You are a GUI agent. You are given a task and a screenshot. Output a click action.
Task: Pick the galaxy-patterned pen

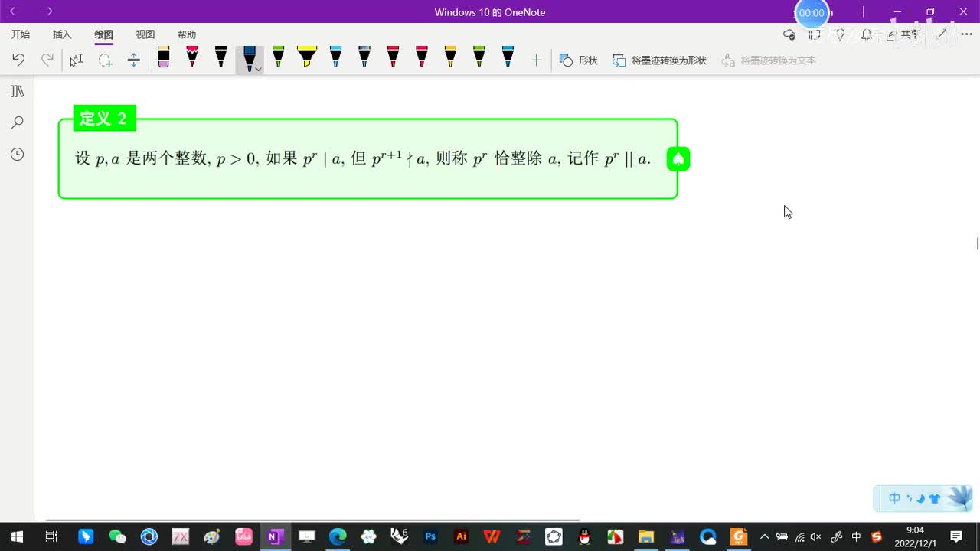point(364,57)
